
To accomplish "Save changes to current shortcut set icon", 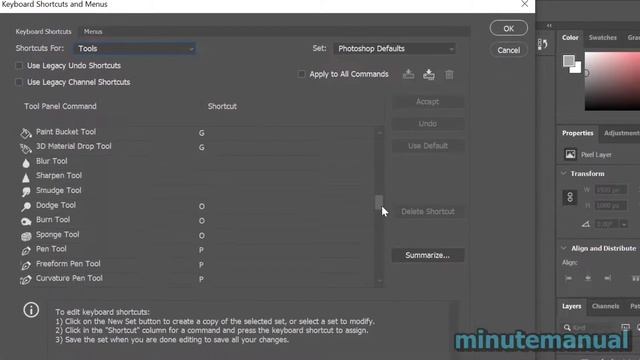I will tap(408, 74).
